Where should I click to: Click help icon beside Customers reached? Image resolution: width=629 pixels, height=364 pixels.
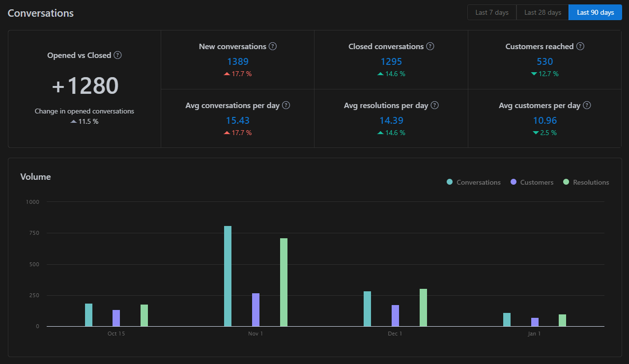click(x=580, y=46)
